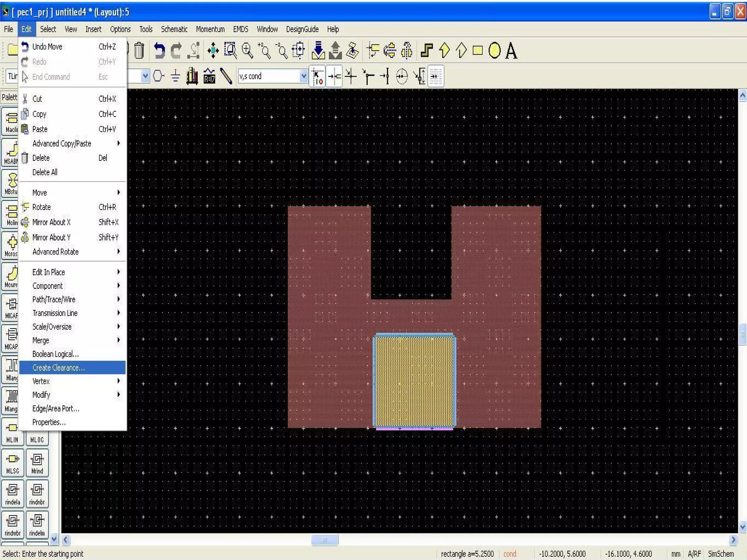Viewport: 747px width, 560px height.
Task: Click the component library bookshelf icon
Action: point(192,76)
